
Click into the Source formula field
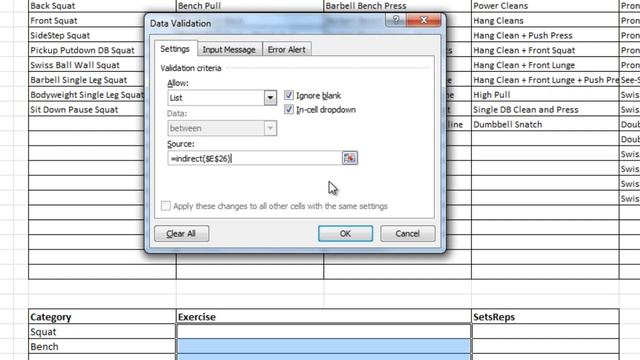[x=254, y=158]
